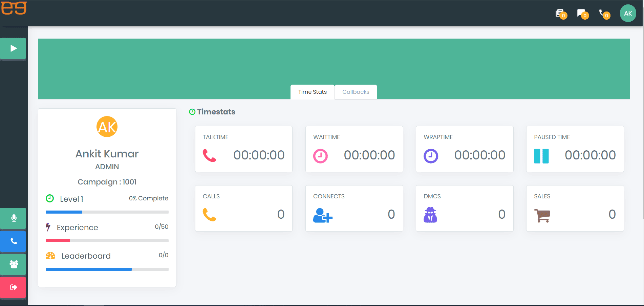Click the Leaderboard progress bar
This screenshot has height=306, width=644.
click(x=107, y=269)
